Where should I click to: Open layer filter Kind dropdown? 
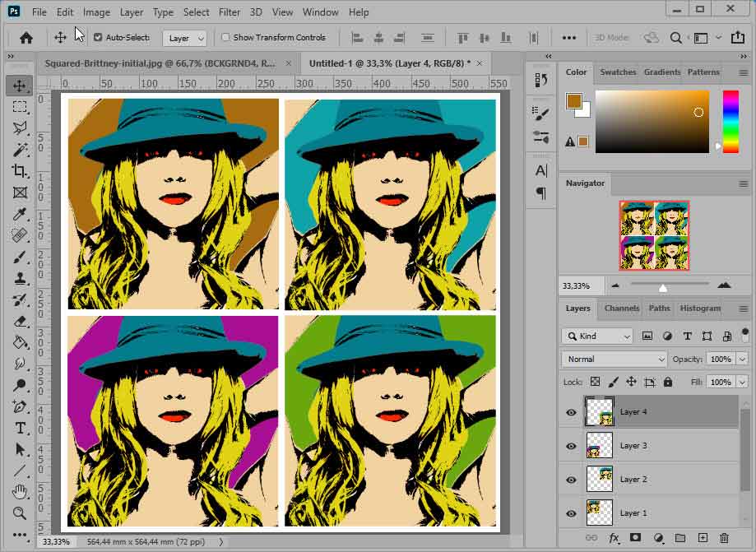pos(597,336)
